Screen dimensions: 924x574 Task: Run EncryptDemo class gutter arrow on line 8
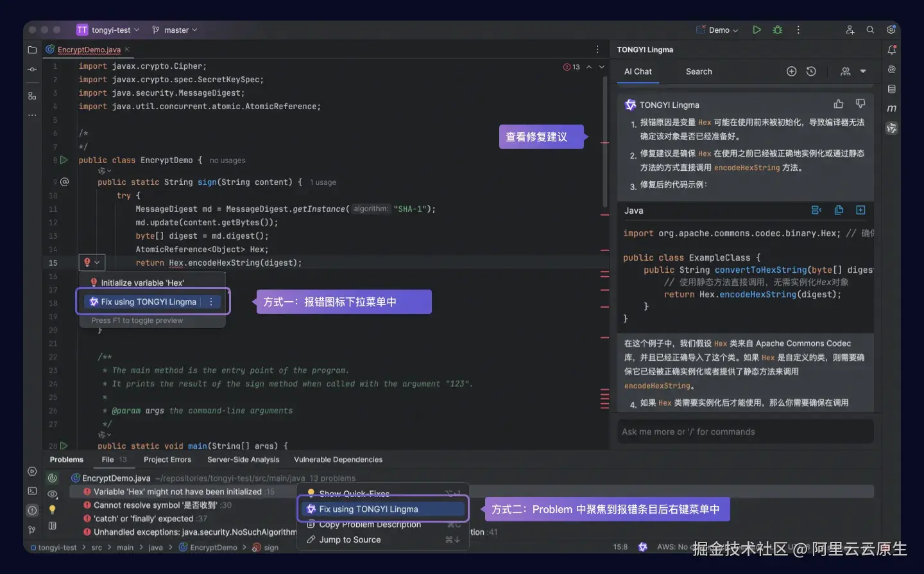point(64,160)
